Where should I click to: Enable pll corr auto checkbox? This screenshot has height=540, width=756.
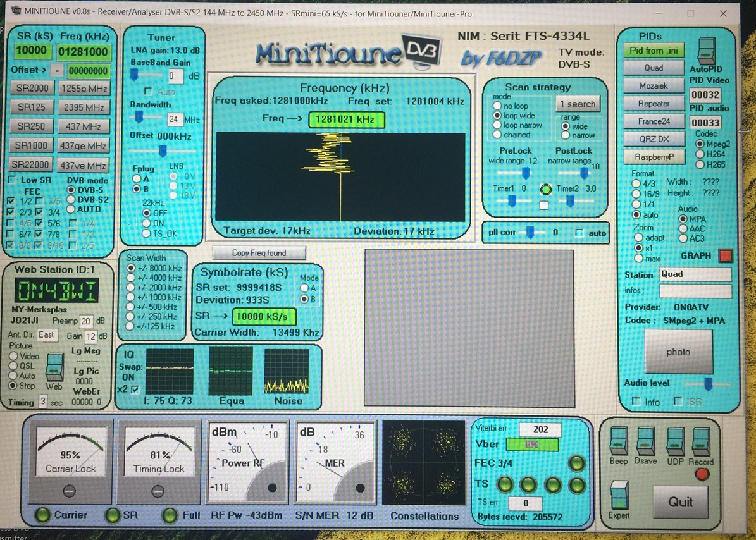[579, 233]
